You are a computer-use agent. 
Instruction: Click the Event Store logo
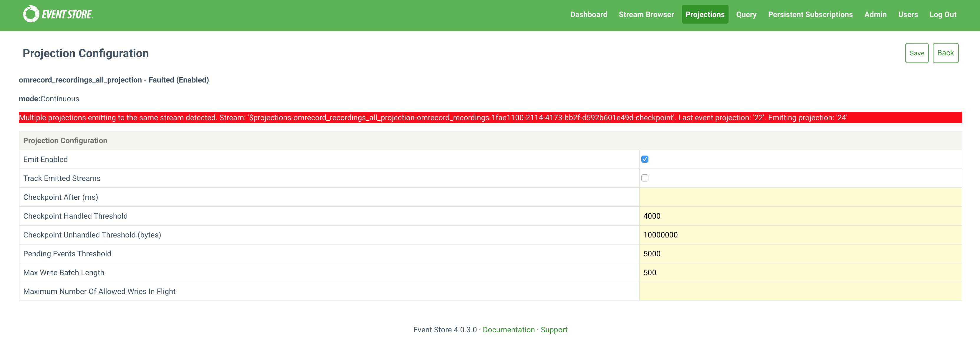tap(58, 14)
